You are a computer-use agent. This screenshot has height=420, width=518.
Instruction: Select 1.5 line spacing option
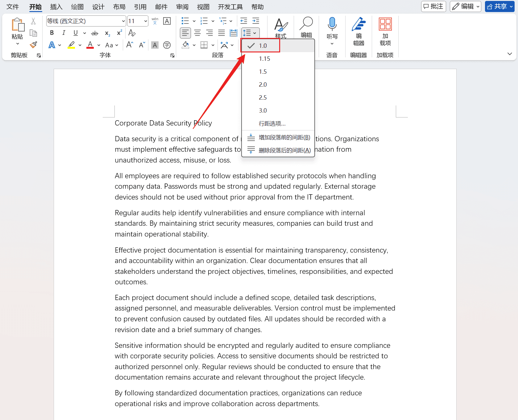[263, 72]
